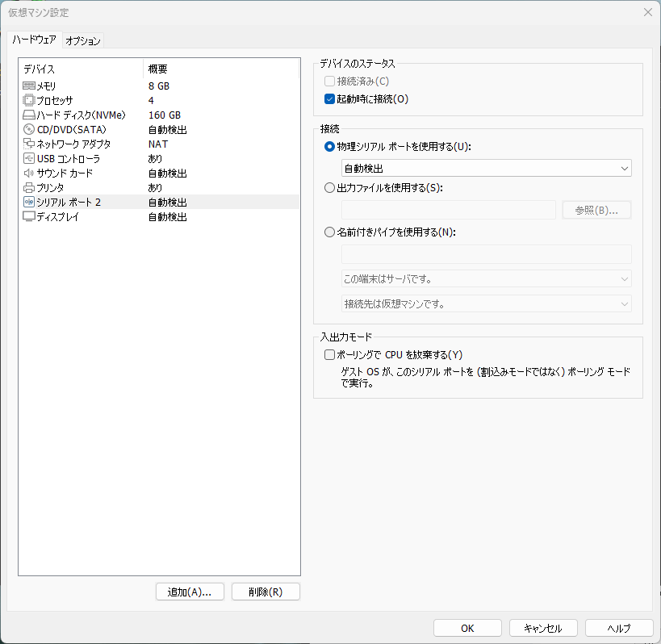This screenshot has height=644, width=661.
Task: Click the processor count value 4
Action: (151, 100)
